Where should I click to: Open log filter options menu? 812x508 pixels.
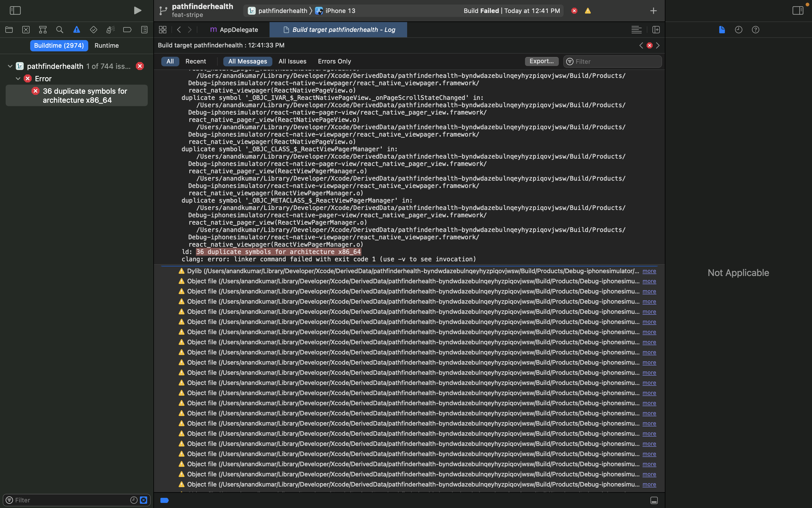570,62
